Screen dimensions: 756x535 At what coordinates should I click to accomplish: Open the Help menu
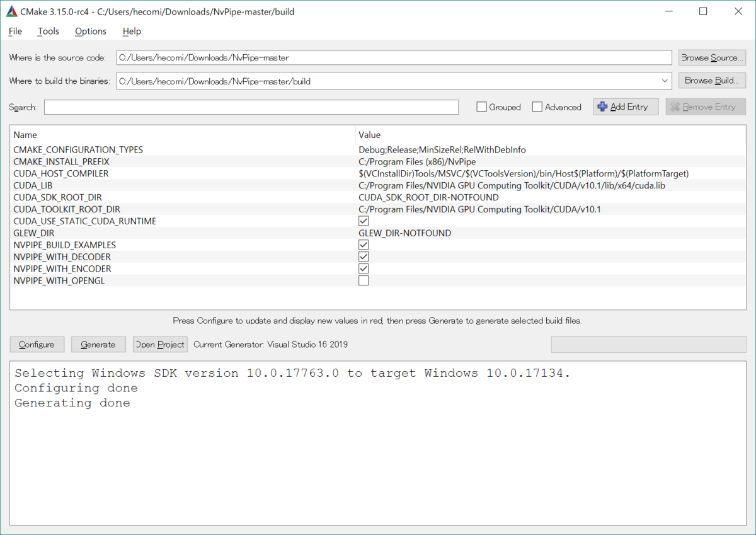point(132,31)
